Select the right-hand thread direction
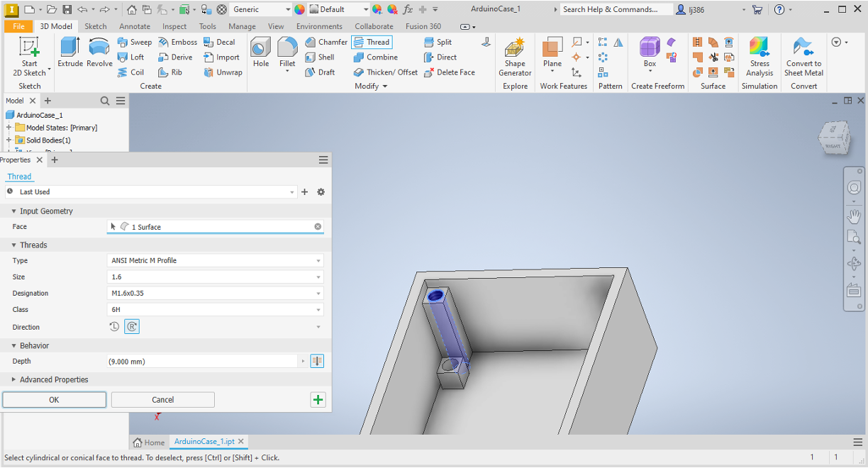Image resolution: width=868 pixels, height=468 pixels. point(132,327)
